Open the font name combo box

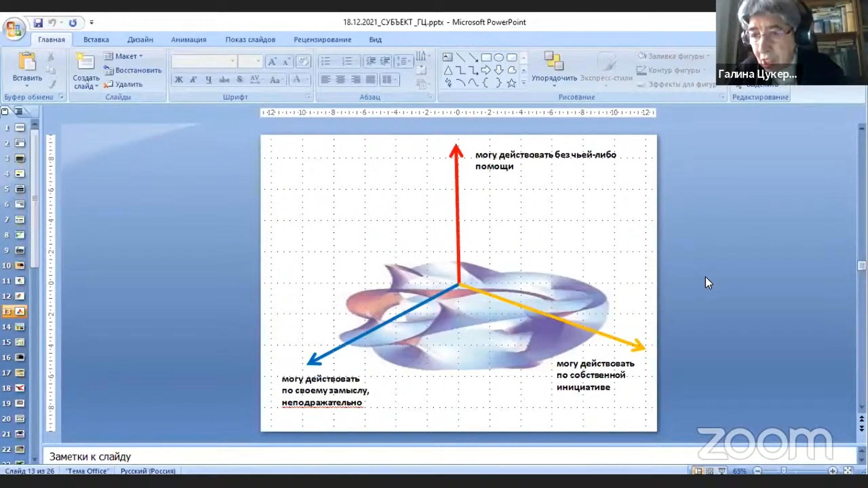pos(203,61)
